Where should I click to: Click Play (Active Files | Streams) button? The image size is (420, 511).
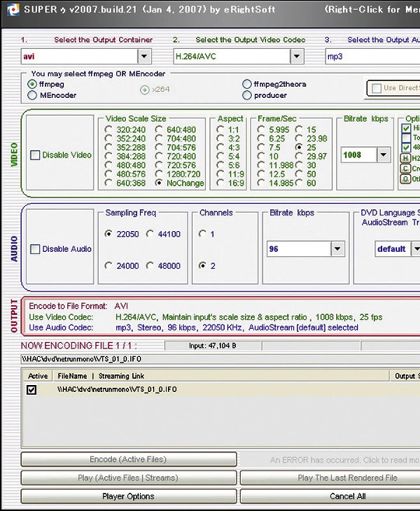tap(128, 478)
